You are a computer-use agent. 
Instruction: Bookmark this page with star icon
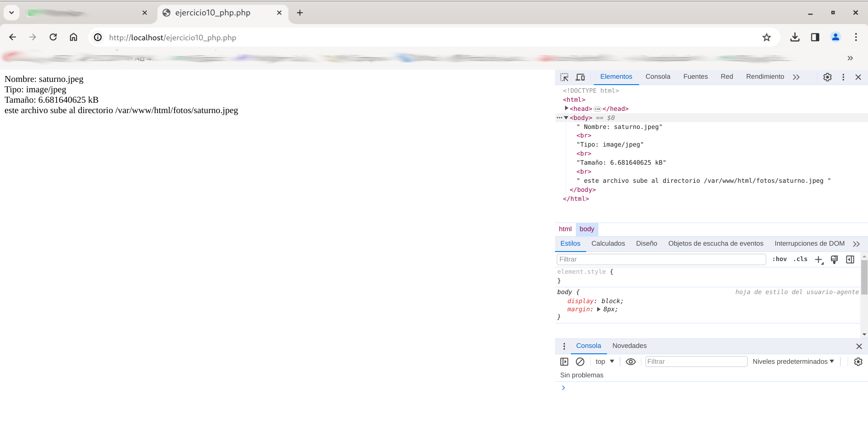766,38
